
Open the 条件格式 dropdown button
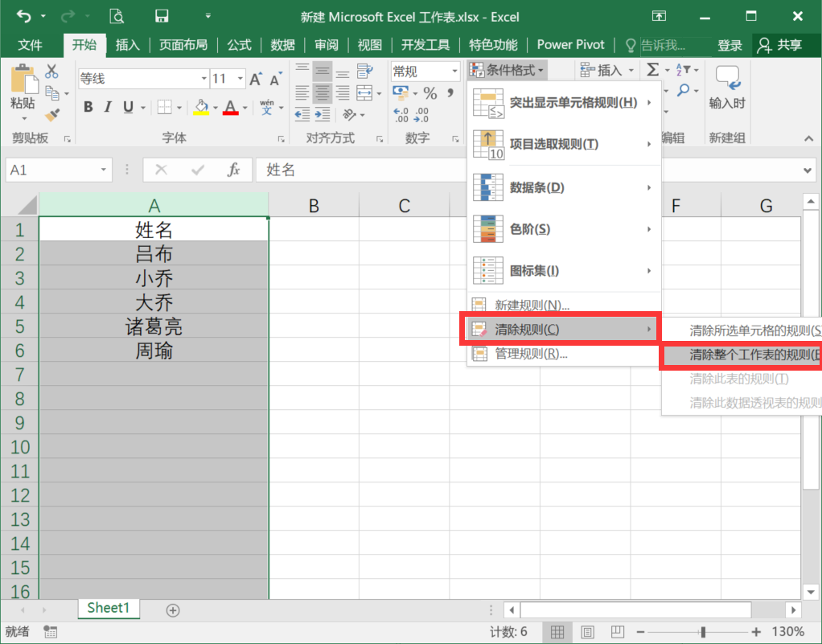[507, 70]
